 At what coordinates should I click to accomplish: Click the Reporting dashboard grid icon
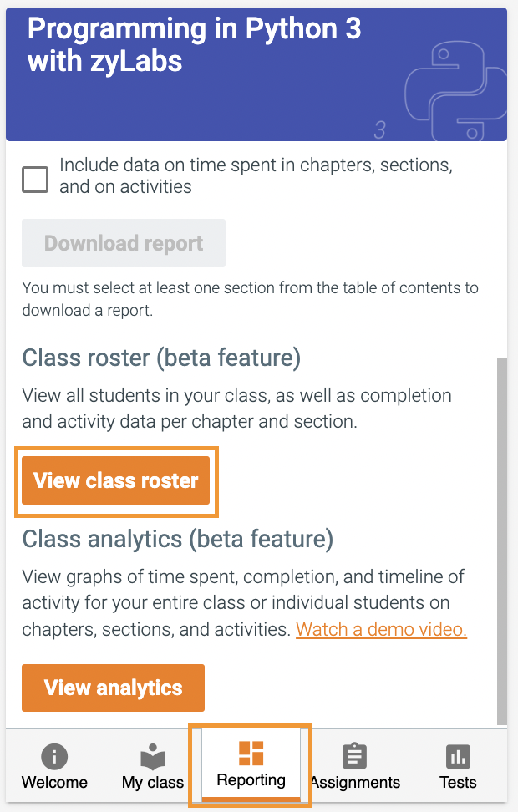click(x=251, y=753)
